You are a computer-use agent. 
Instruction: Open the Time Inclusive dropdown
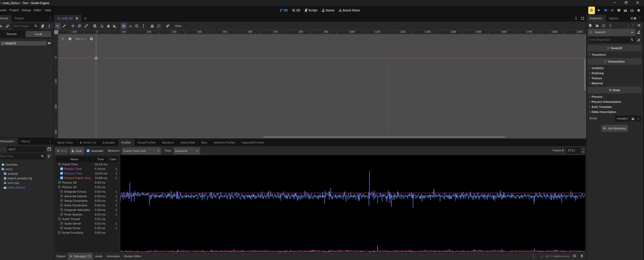click(x=186, y=151)
